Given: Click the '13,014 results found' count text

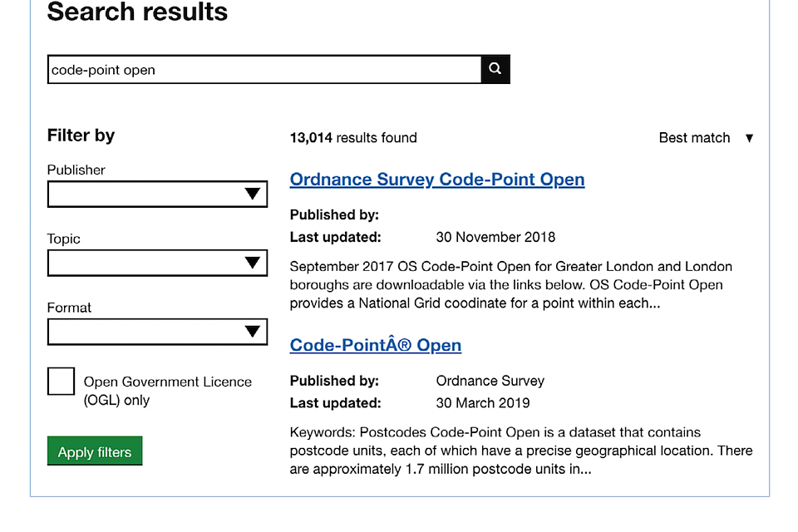Looking at the screenshot, I should pos(353,138).
